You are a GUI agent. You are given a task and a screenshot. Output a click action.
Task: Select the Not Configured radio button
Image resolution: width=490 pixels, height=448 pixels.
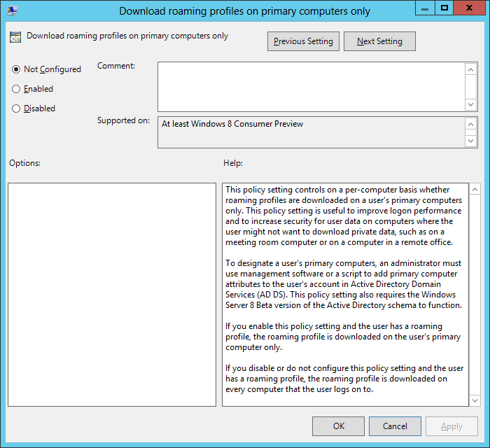[16, 69]
